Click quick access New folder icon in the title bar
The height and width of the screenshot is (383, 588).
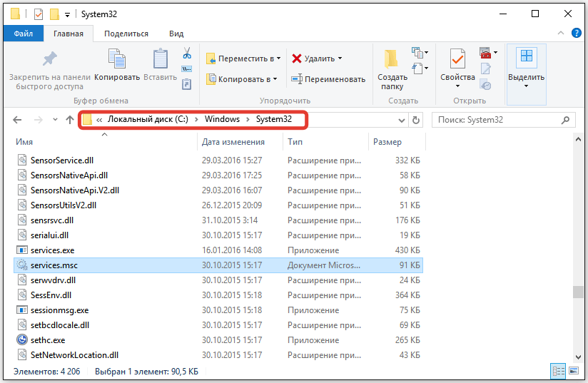55,14
